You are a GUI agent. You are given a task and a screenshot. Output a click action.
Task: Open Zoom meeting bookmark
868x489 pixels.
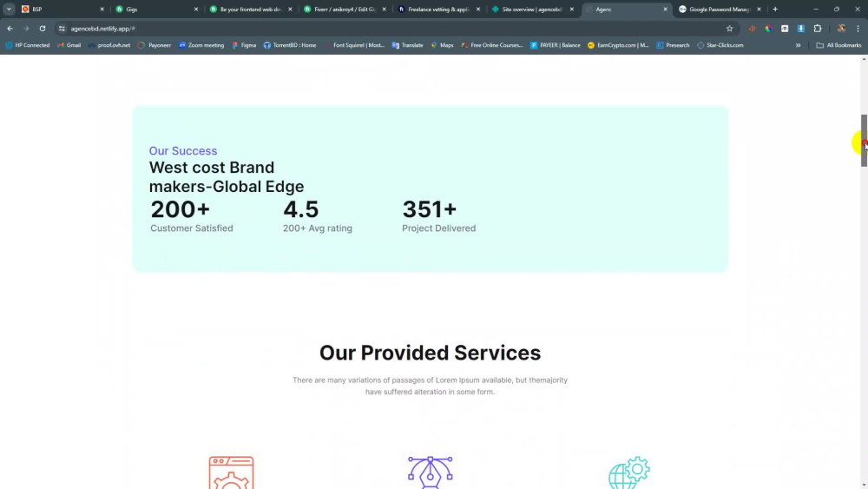coord(201,45)
